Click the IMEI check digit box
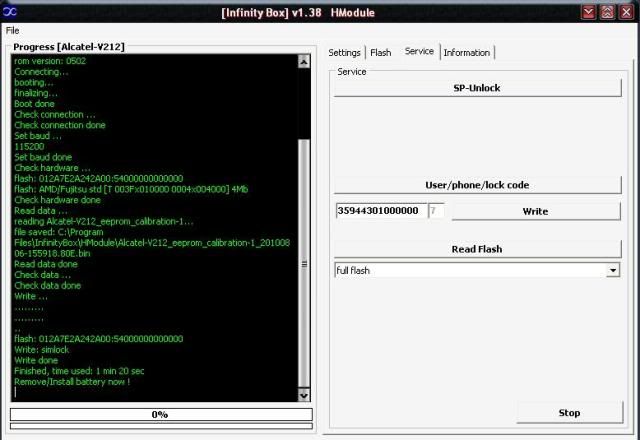This screenshot has height=440, width=640. pyautogui.click(x=436, y=211)
